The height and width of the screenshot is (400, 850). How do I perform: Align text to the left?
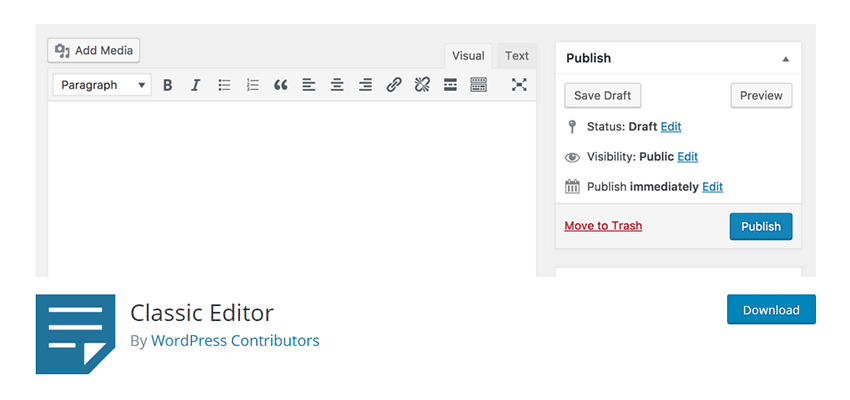pos(309,85)
